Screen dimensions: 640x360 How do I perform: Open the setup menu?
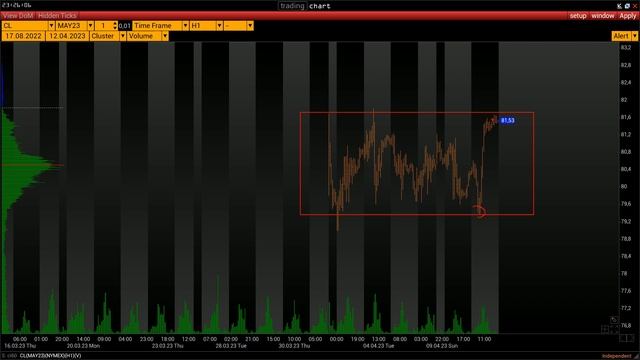pos(578,16)
